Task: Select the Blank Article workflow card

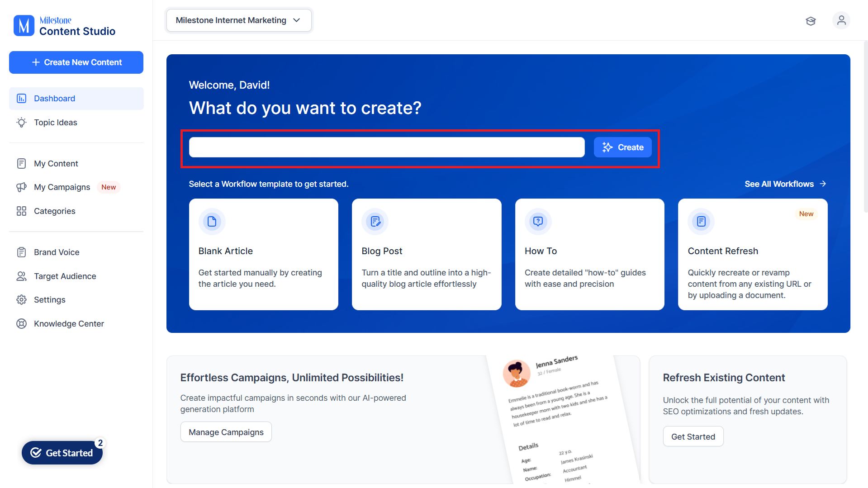Action: [264, 254]
